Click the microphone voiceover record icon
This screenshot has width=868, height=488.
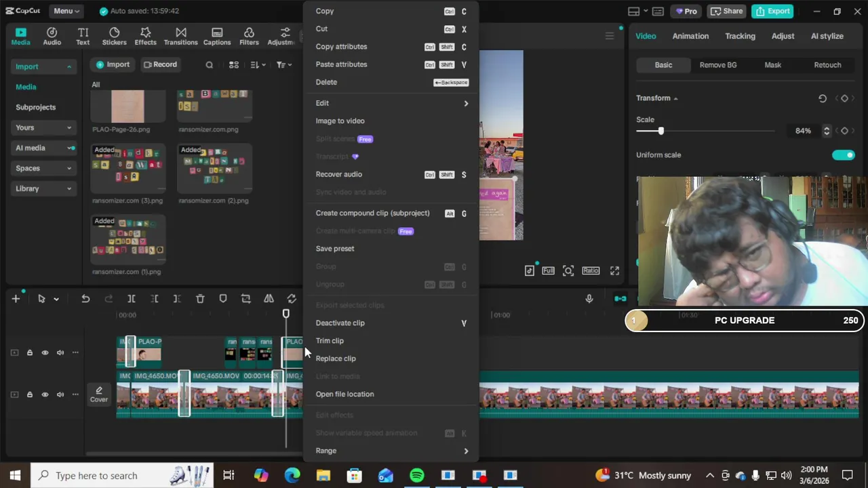[x=589, y=299]
